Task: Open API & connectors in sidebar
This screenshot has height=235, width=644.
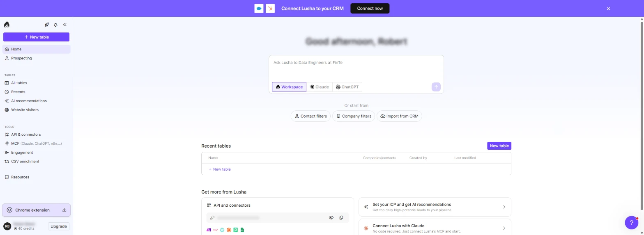Action: 36,135
